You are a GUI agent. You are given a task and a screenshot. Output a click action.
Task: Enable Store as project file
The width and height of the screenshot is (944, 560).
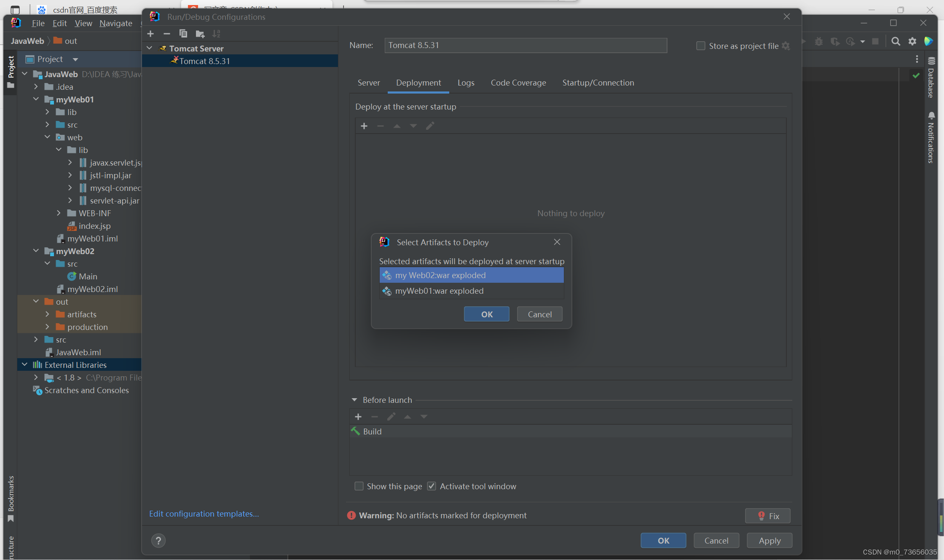701,46
